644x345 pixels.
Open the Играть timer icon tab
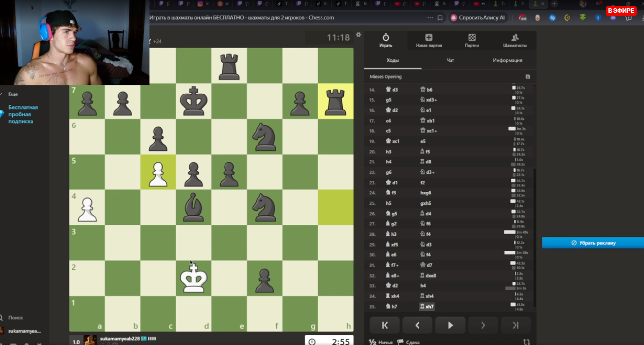[x=386, y=40]
